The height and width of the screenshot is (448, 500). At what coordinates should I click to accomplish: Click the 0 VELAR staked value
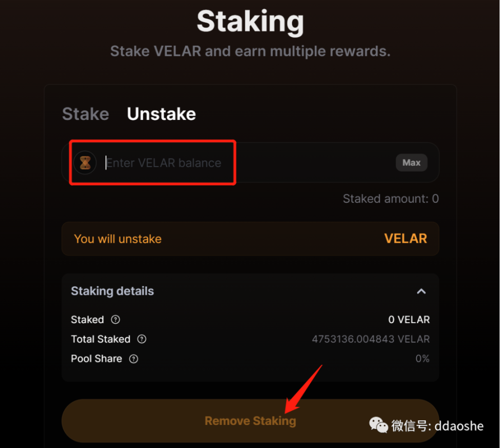[x=409, y=319]
